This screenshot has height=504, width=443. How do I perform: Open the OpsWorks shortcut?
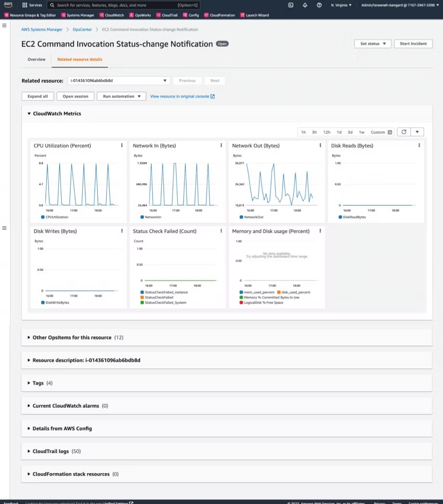tap(140, 15)
